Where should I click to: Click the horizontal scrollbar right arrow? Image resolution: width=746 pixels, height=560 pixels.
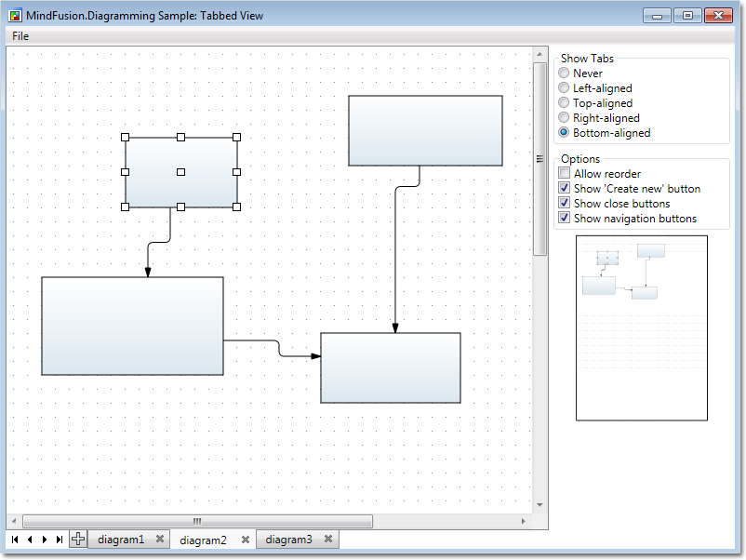pyautogui.click(x=524, y=522)
